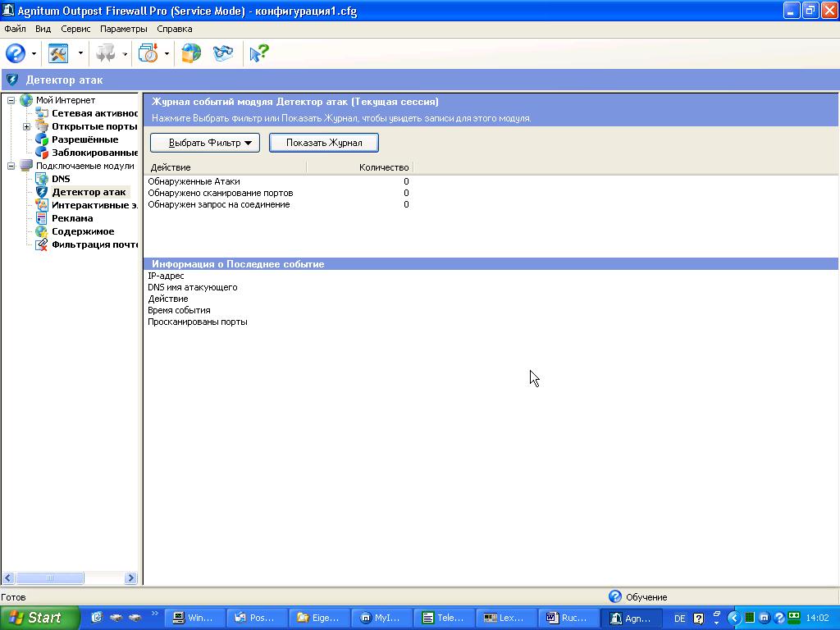Click the windows-with-clock filter toolbar icon
840x630 pixels.
(148, 53)
